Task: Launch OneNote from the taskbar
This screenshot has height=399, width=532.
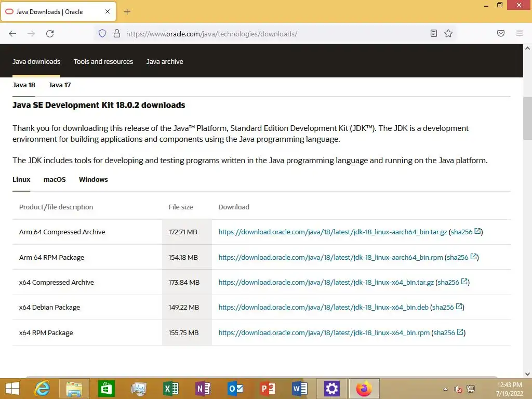Action: pyautogui.click(x=203, y=389)
